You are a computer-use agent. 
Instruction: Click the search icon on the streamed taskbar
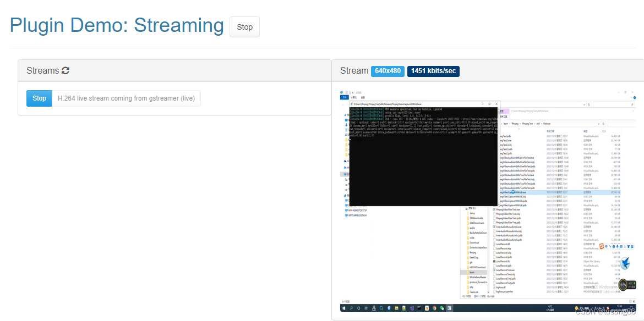click(351, 308)
